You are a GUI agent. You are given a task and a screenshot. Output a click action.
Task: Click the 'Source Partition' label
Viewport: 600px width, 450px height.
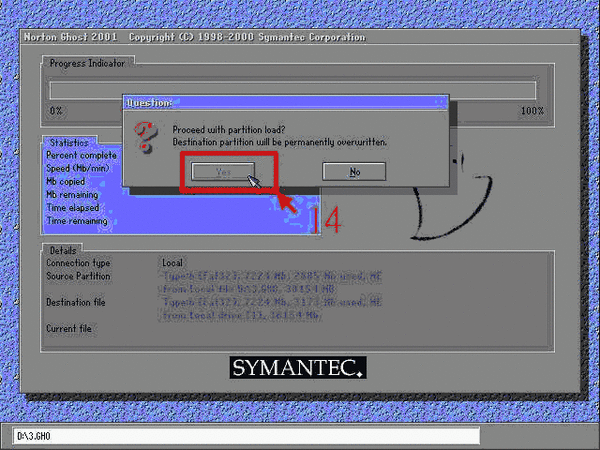click(78, 276)
